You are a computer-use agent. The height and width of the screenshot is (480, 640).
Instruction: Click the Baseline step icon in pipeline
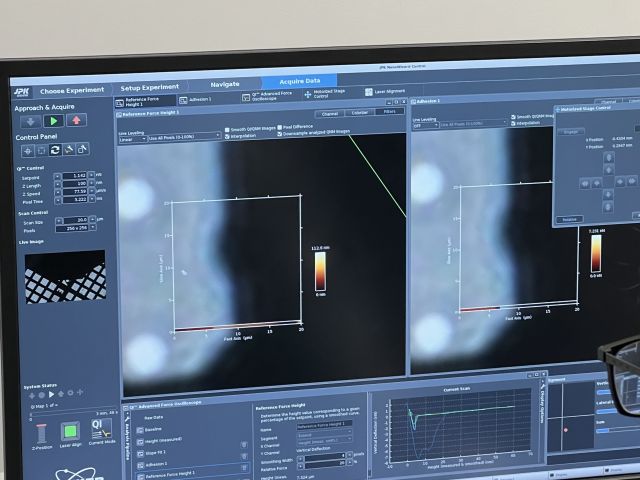point(140,431)
